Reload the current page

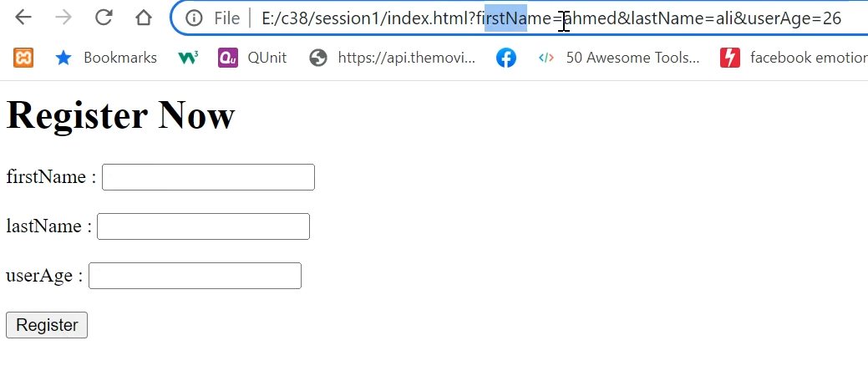coord(104,18)
